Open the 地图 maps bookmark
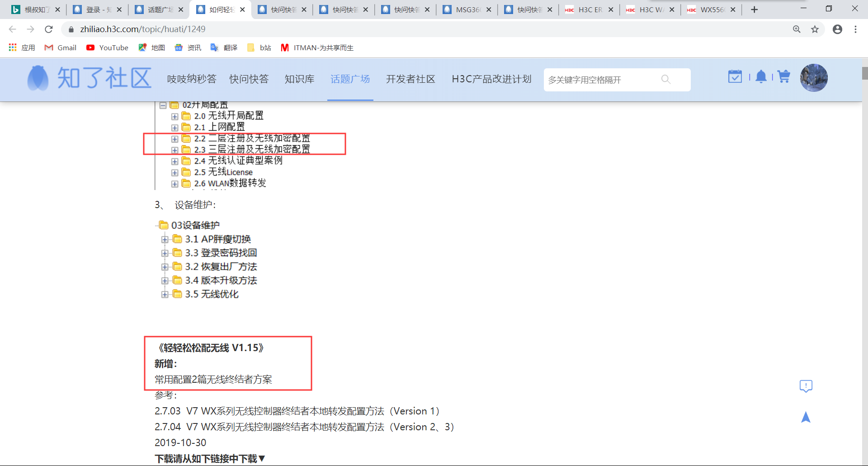The width and height of the screenshot is (868, 466). pyautogui.click(x=151, y=48)
